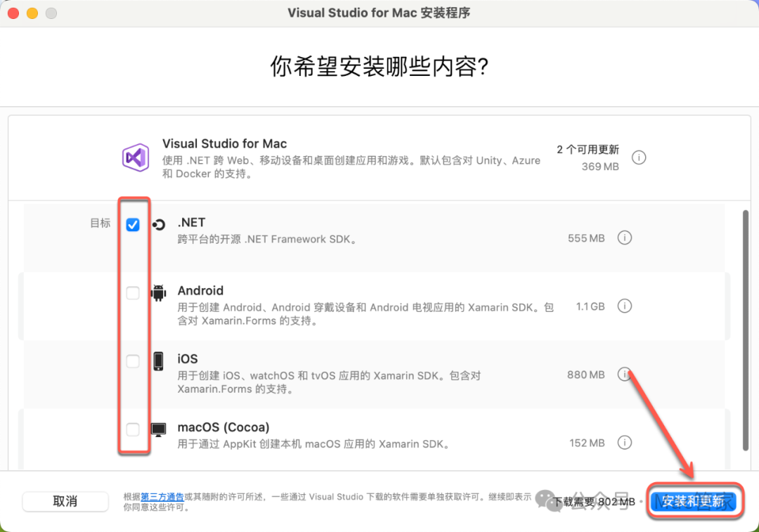
Task: Click the 你希望安装哪些内容? heading
Action: pyautogui.click(x=379, y=66)
